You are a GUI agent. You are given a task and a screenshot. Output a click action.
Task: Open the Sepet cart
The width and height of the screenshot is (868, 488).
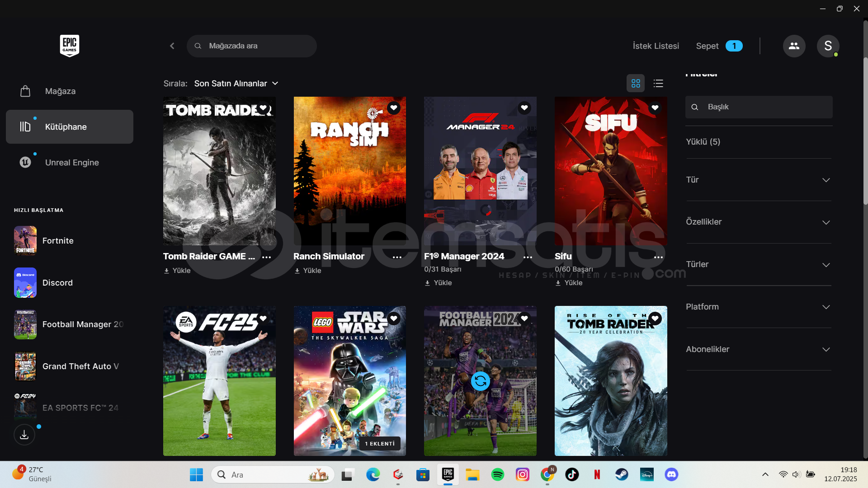(719, 46)
